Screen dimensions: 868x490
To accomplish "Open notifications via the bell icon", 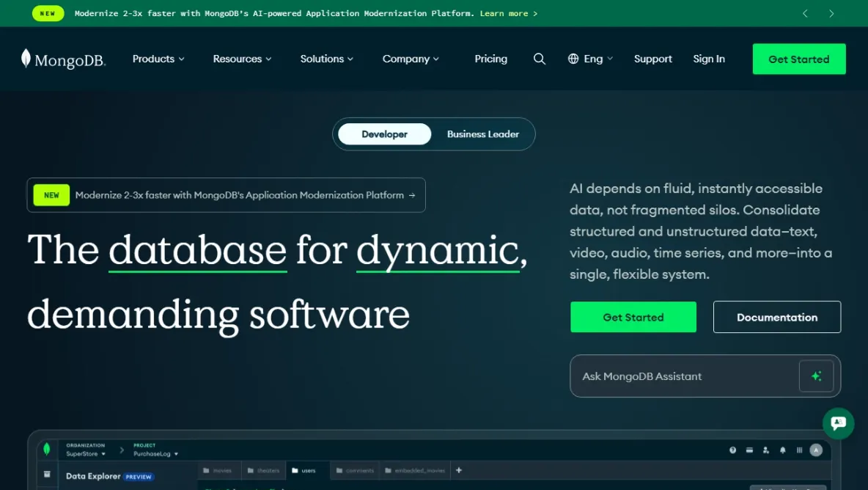I will (783, 450).
